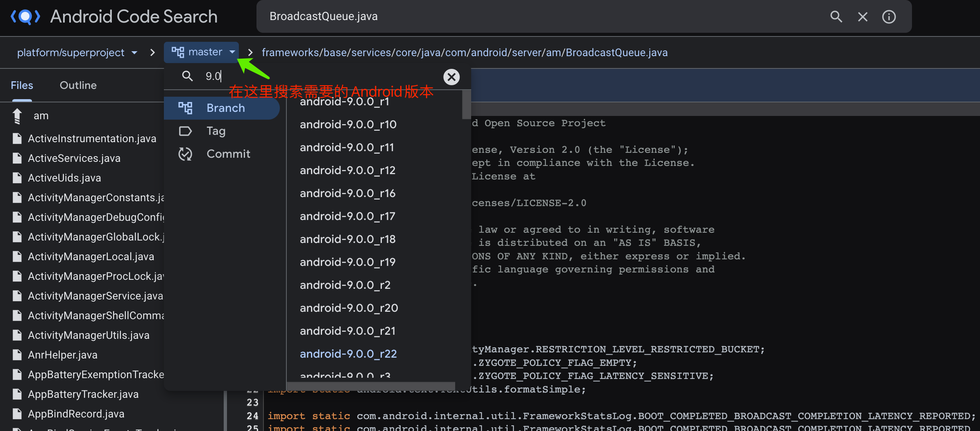Clear the main search bar with X icon
The width and height of the screenshot is (980, 431).
[x=863, y=17]
